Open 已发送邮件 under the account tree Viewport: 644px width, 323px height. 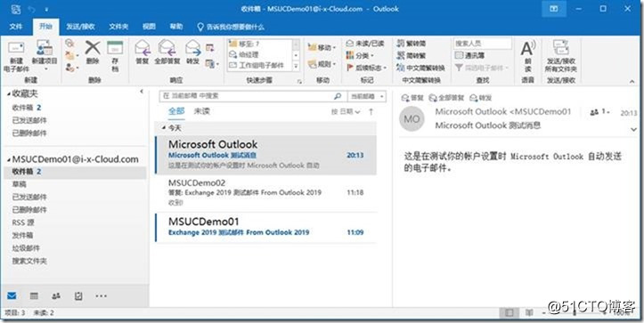(x=29, y=197)
